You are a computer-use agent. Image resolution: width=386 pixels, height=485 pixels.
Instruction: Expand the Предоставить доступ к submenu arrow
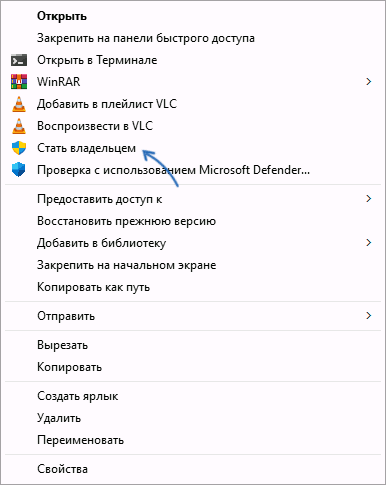(368, 199)
